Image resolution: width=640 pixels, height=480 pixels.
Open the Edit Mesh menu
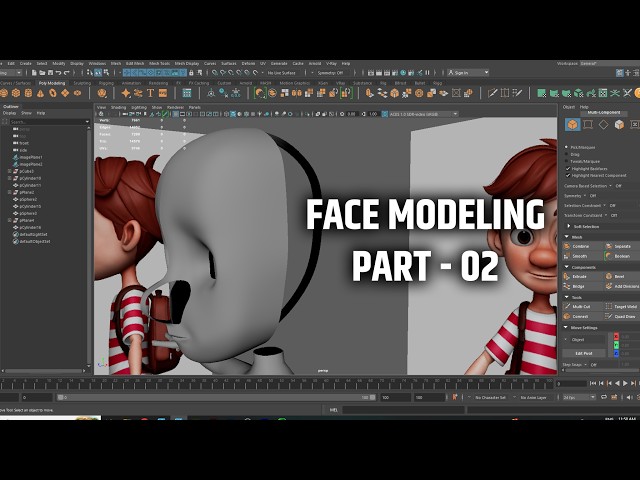tap(135, 63)
